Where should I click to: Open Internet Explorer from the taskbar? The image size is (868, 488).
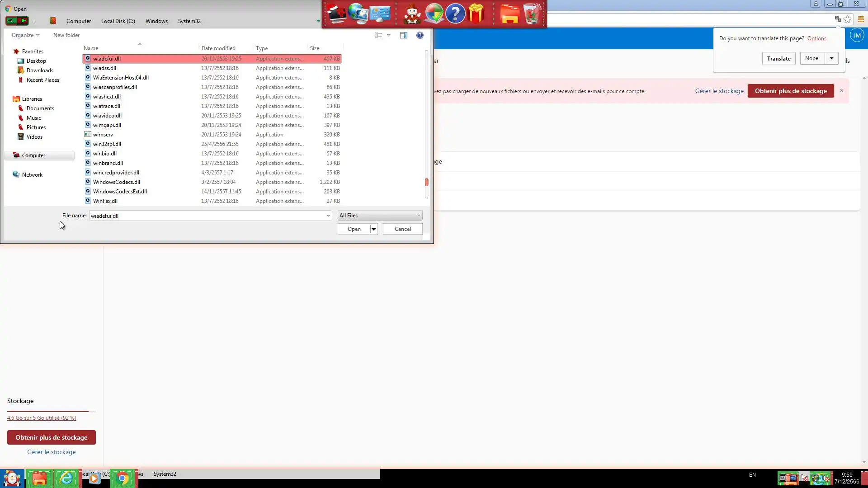tap(66, 478)
